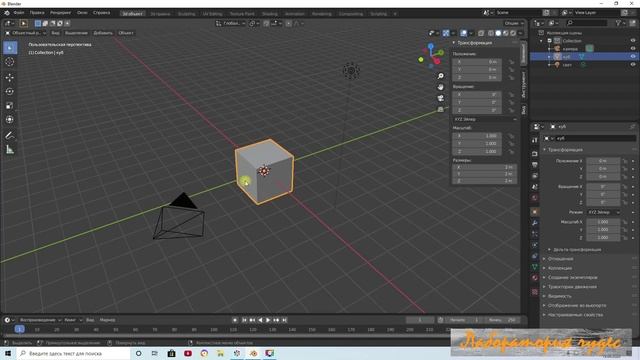Expand the Relations panel
Image resolution: width=640 pixels, height=360 pixels.
click(560, 259)
